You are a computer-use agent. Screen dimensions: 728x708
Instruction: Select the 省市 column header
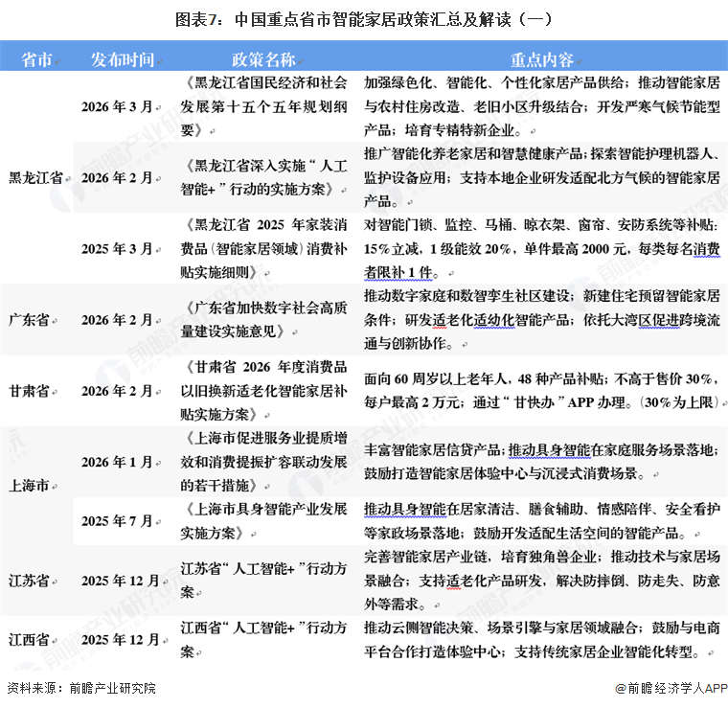point(36,59)
